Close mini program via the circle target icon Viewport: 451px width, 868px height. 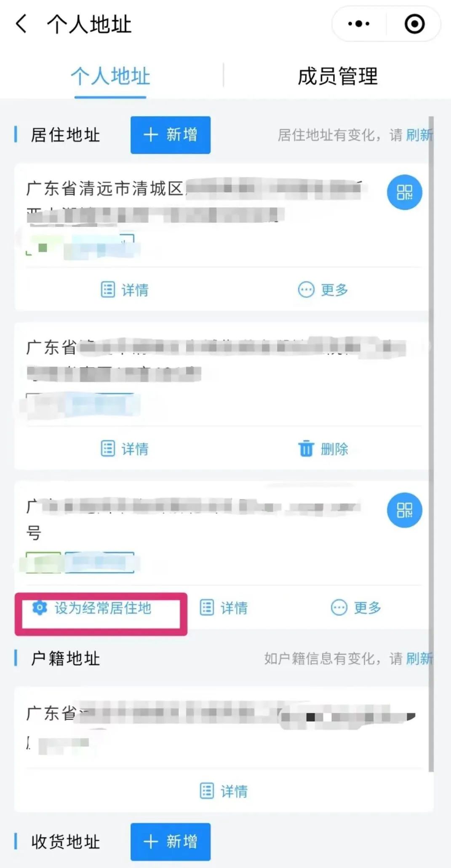414,24
